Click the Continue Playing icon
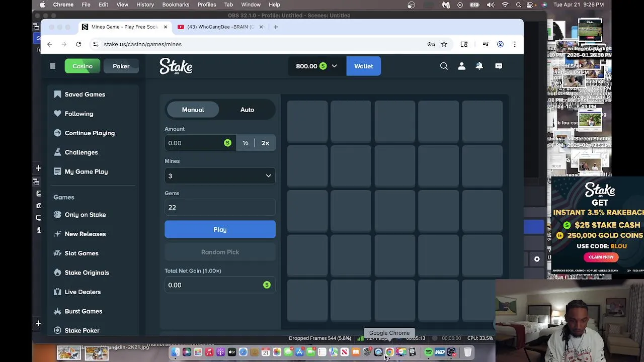The image size is (644, 362). click(57, 133)
